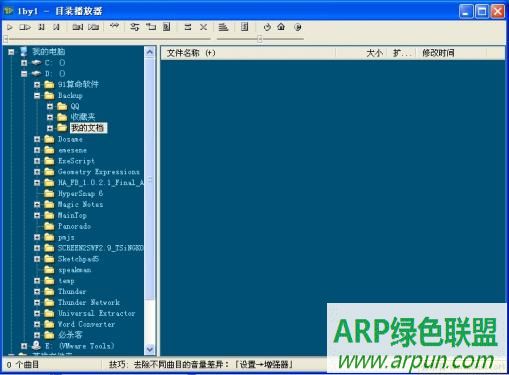
Task: Select the Thunder Network folder
Action: [89, 302]
